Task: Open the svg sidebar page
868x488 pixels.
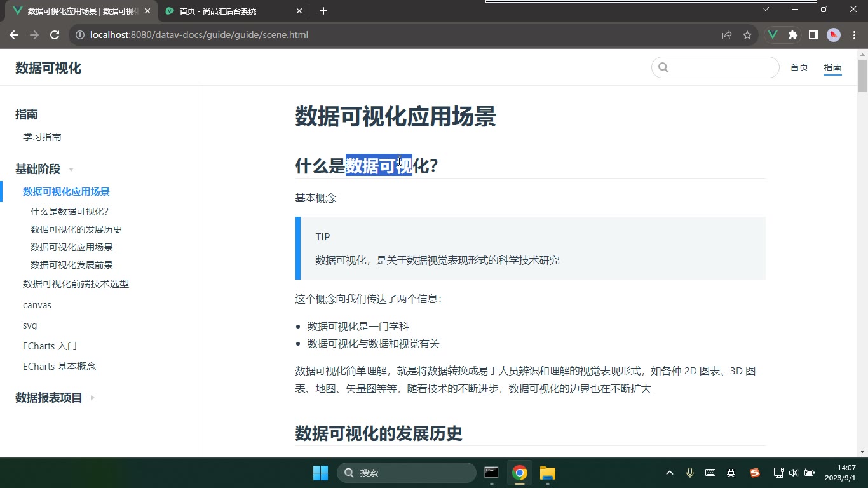Action: (30, 325)
